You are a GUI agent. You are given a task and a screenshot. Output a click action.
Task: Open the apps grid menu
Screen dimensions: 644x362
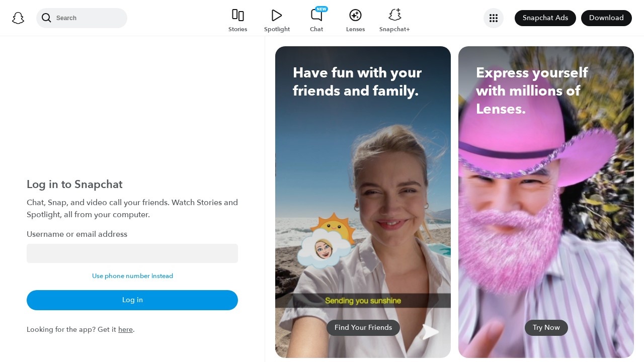pyautogui.click(x=494, y=18)
